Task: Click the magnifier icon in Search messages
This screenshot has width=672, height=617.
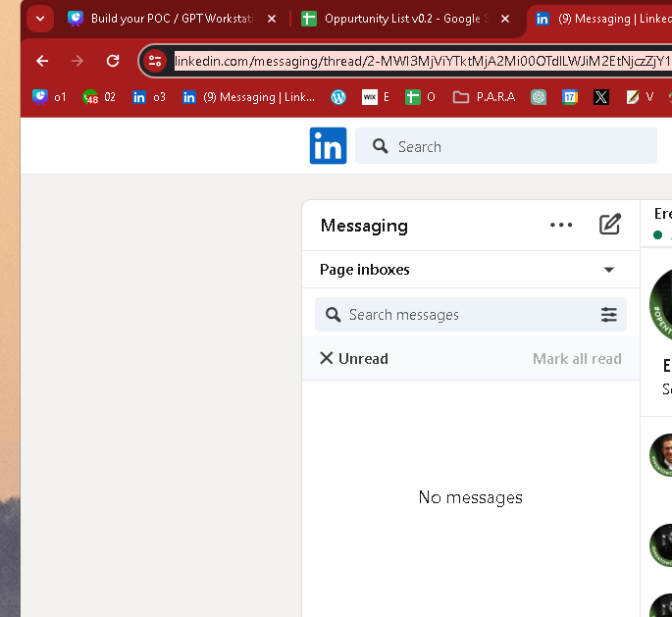Action: 333,315
